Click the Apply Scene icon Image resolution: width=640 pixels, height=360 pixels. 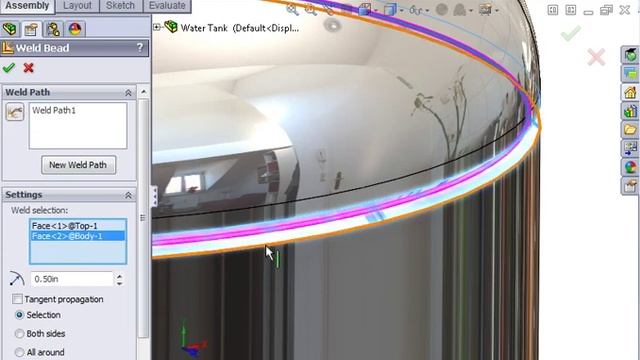click(x=460, y=9)
